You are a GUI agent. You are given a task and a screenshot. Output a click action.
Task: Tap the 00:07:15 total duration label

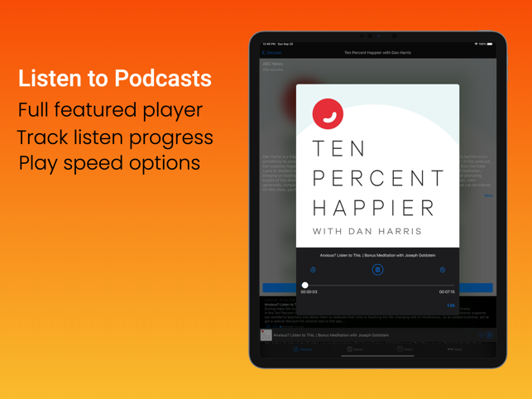(446, 292)
